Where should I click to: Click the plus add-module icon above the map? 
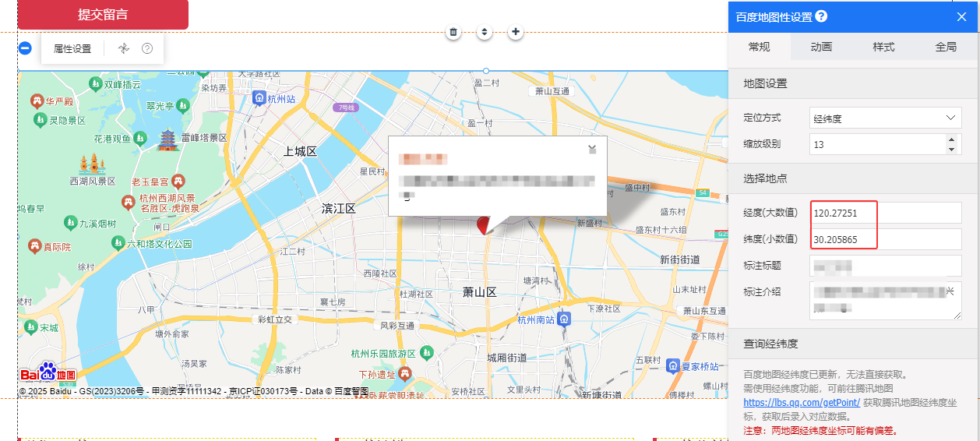[x=515, y=32]
